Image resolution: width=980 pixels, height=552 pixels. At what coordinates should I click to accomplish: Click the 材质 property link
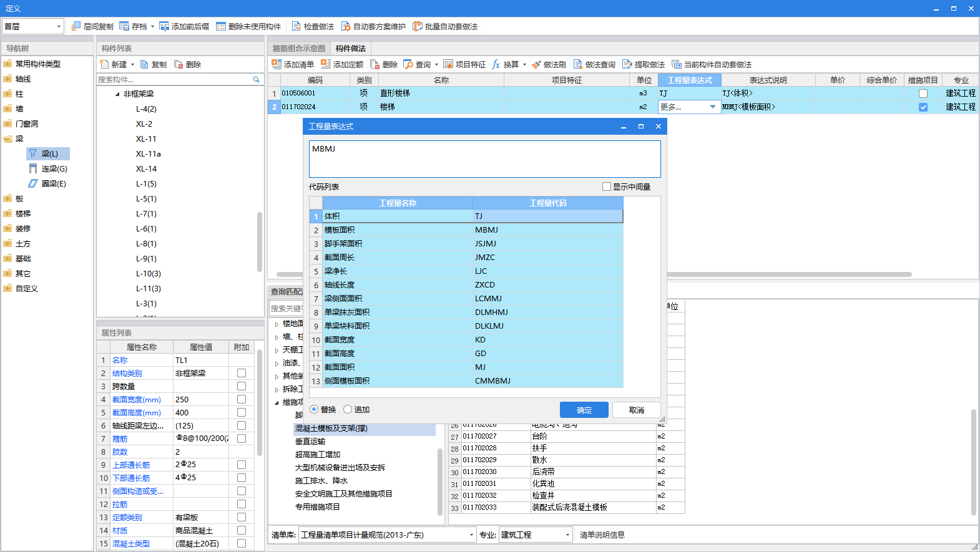click(x=120, y=530)
